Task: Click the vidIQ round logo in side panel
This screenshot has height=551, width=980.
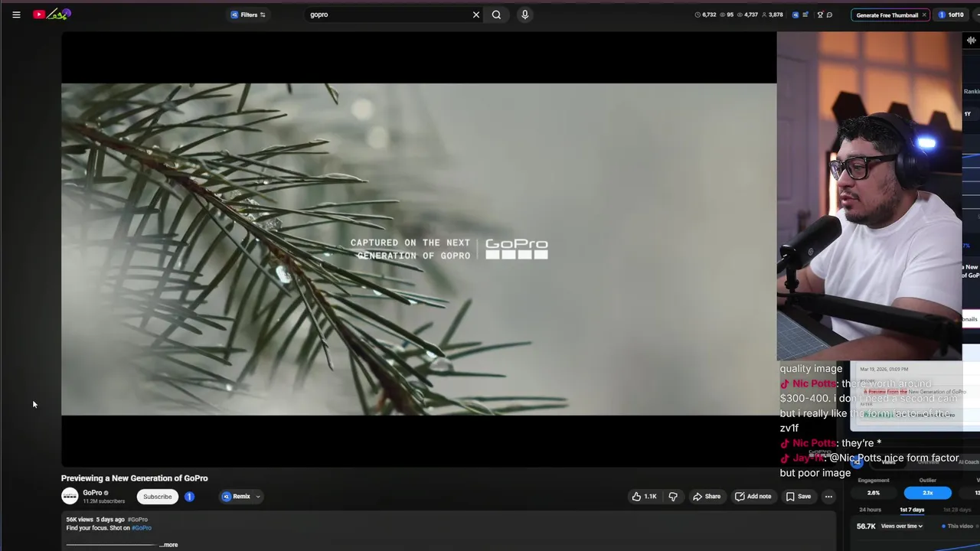Action: pyautogui.click(x=857, y=461)
